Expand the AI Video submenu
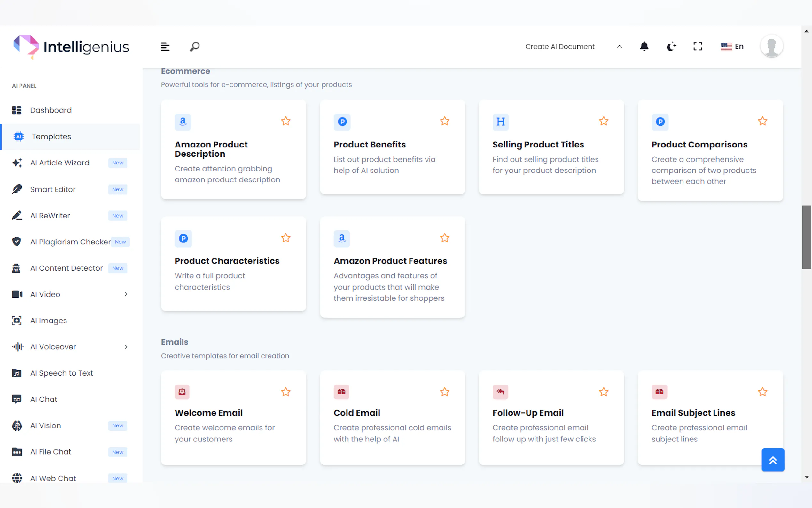This screenshot has width=812, height=508. 126,294
